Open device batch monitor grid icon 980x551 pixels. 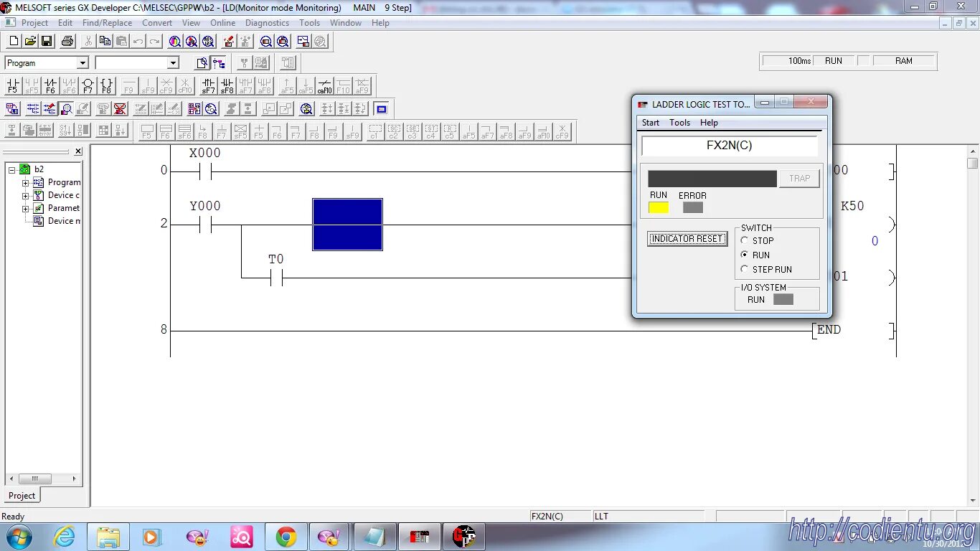pyautogui.click(x=194, y=109)
